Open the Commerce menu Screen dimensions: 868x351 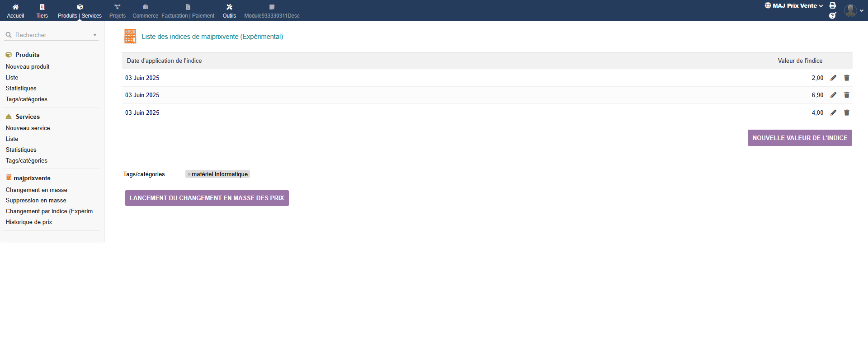[x=145, y=11]
